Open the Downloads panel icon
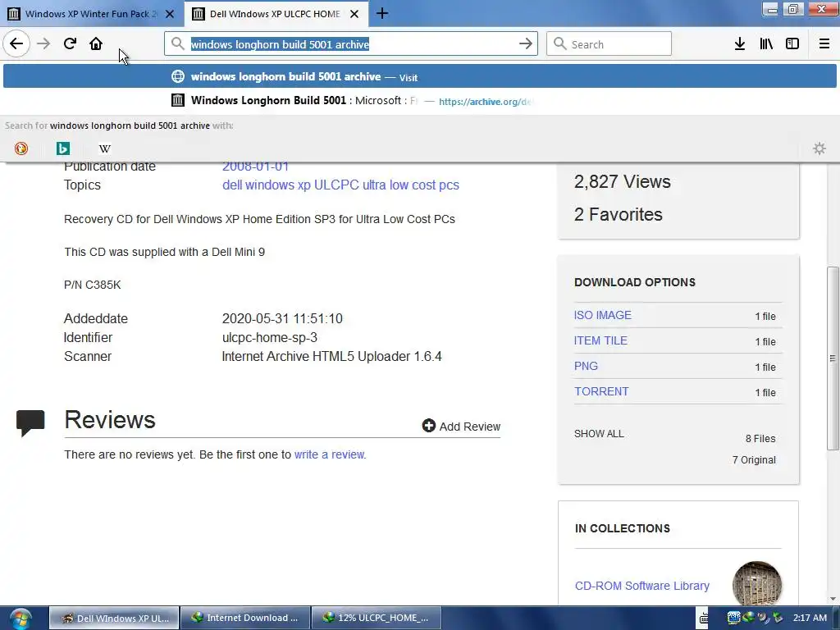The height and width of the screenshot is (630, 840). coord(740,44)
